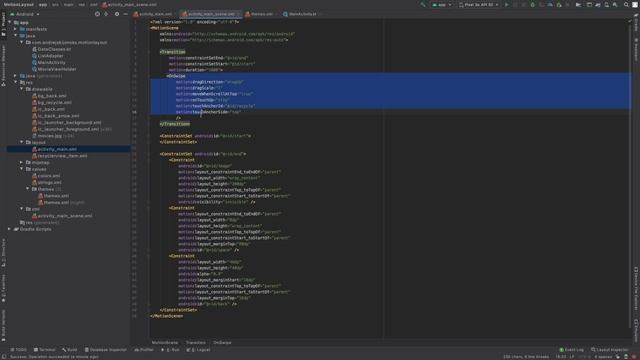Collapse the drawable folder
Screen dimensions: 640x360
pos(22,89)
